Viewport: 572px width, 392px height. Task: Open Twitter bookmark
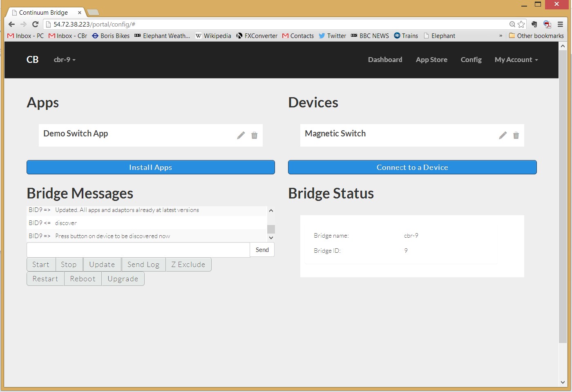333,36
